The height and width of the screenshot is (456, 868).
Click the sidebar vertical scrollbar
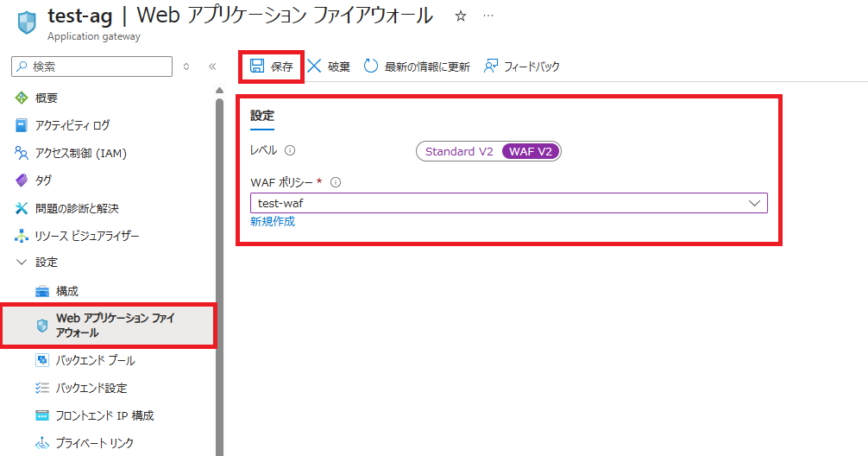(x=219, y=277)
